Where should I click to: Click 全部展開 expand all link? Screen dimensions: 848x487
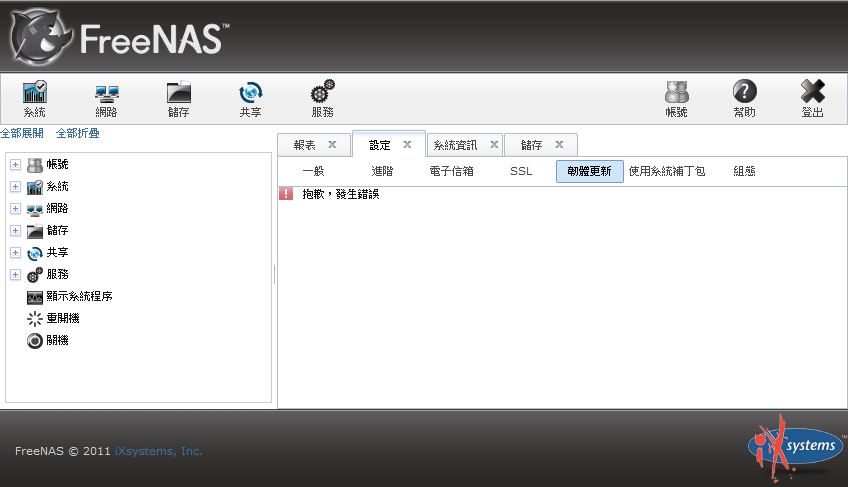coord(22,133)
